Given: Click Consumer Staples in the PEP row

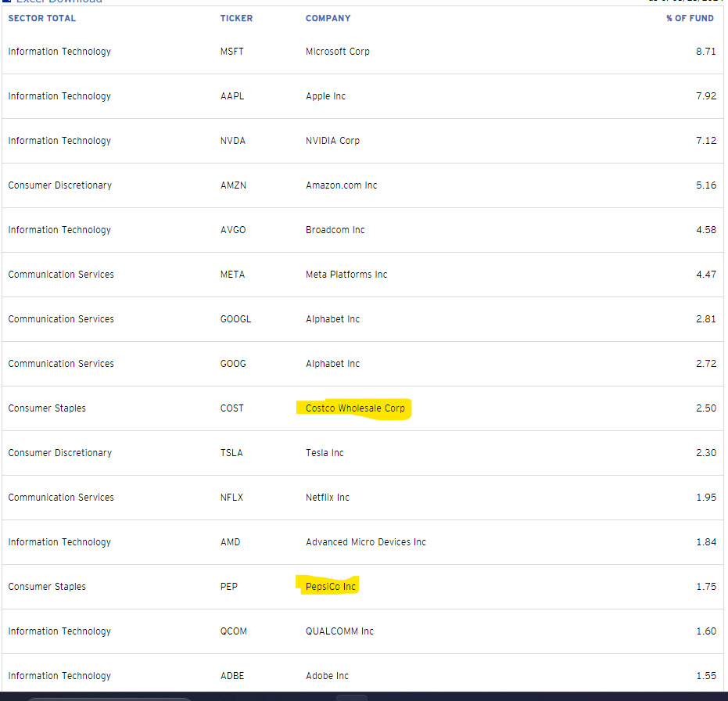Looking at the screenshot, I should point(47,587).
